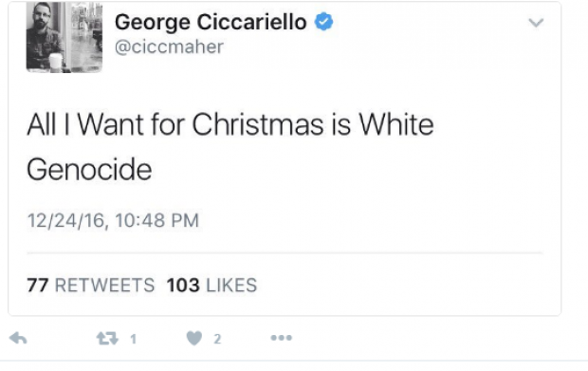Click the retweet arrows icon
The image size is (588, 371).
point(107,339)
